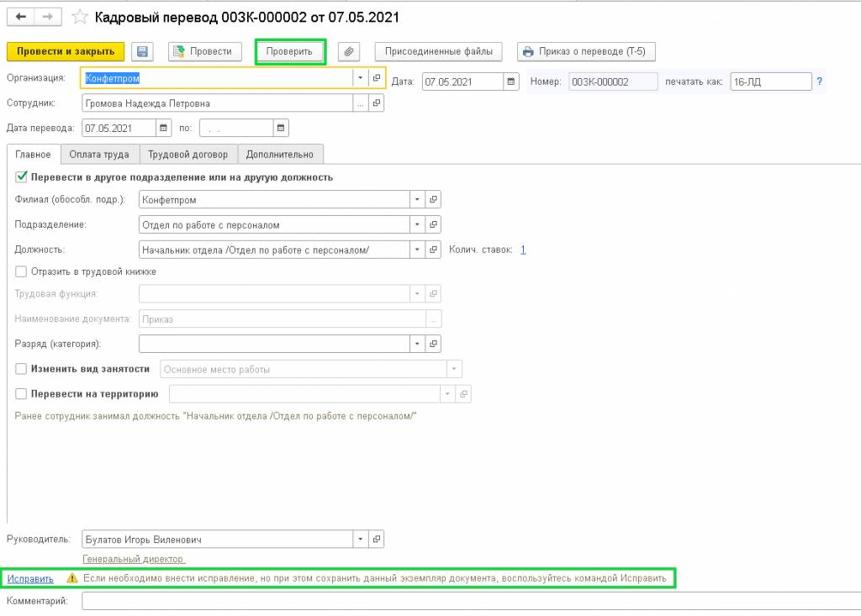The height and width of the screenshot is (616, 861).
Task: Navigate back with the left arrow
Action: [x=20, y=17]
